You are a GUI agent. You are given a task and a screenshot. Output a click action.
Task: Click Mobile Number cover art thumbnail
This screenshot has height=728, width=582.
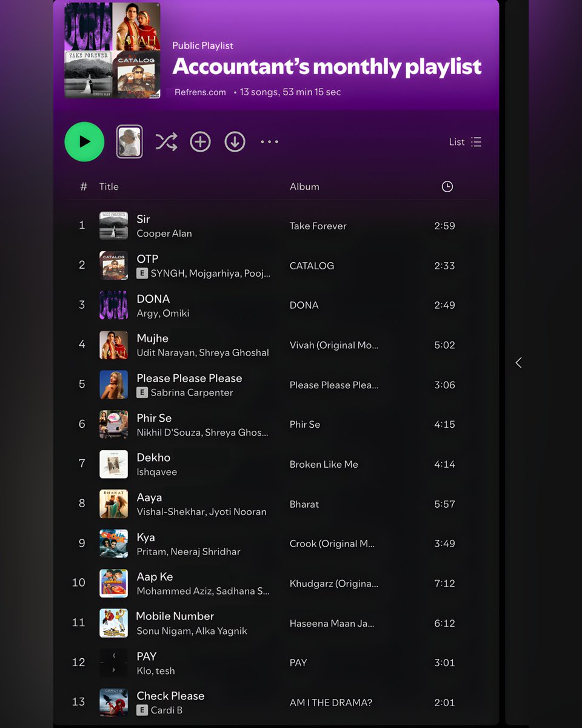coord(113,623)
